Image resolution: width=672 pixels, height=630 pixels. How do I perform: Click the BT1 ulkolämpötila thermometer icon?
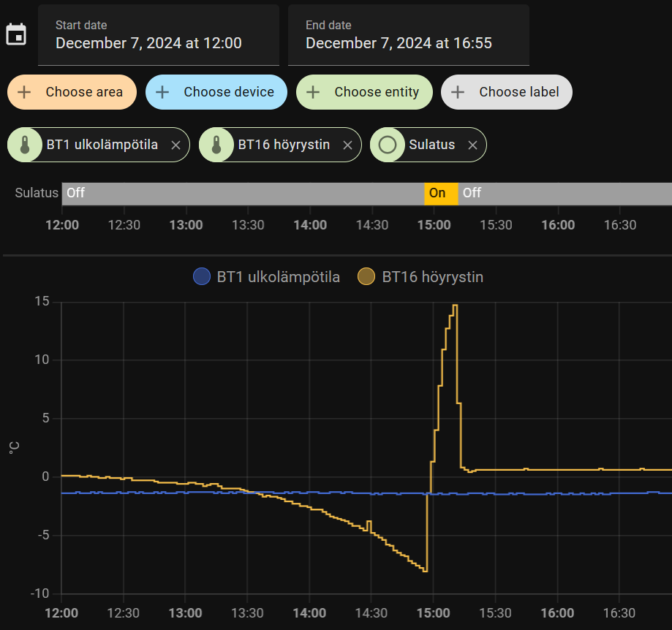[x=25, y=145]
